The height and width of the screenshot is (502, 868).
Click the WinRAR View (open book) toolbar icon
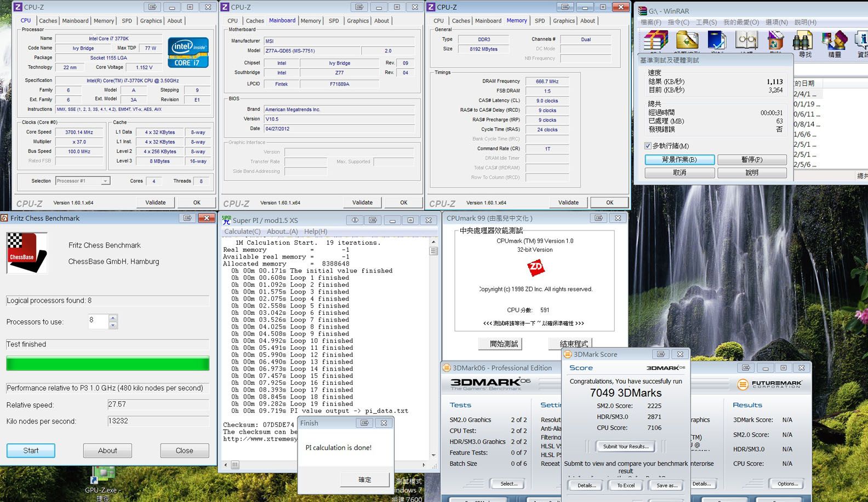(x=746, y=41)
